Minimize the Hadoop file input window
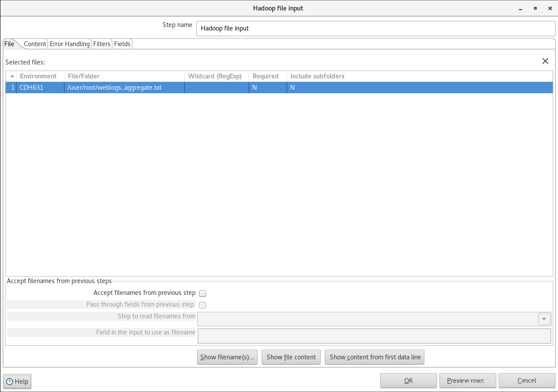This screenshot has height=392, width=558. [520, 8]
